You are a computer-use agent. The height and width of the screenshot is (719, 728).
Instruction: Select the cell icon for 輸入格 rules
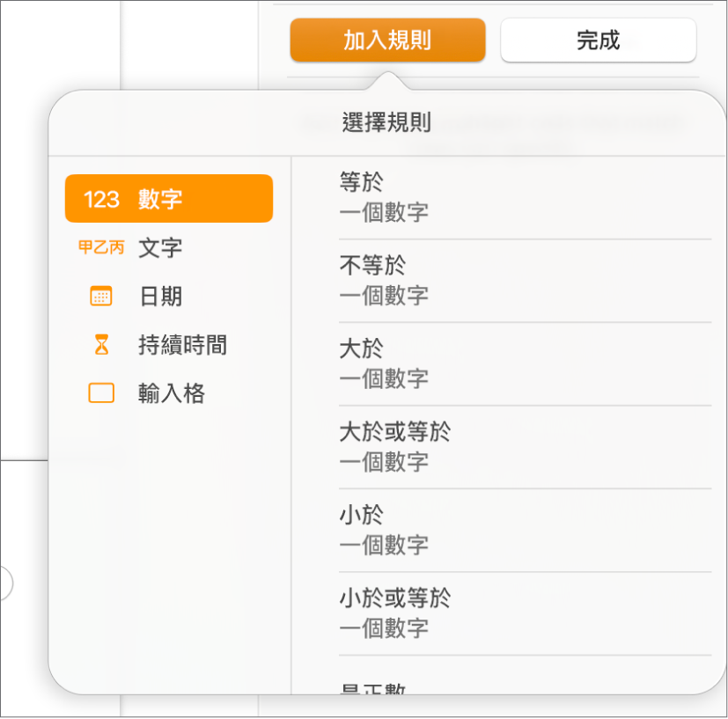pyautogui.click(x=100, y=393)
